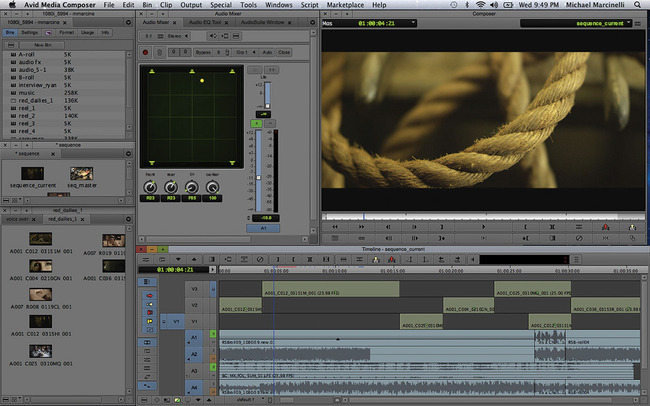The width and height of the screenshot is (650, 406).
Task: Click the red Lift icon in Composer
Action: coord(605,226)
